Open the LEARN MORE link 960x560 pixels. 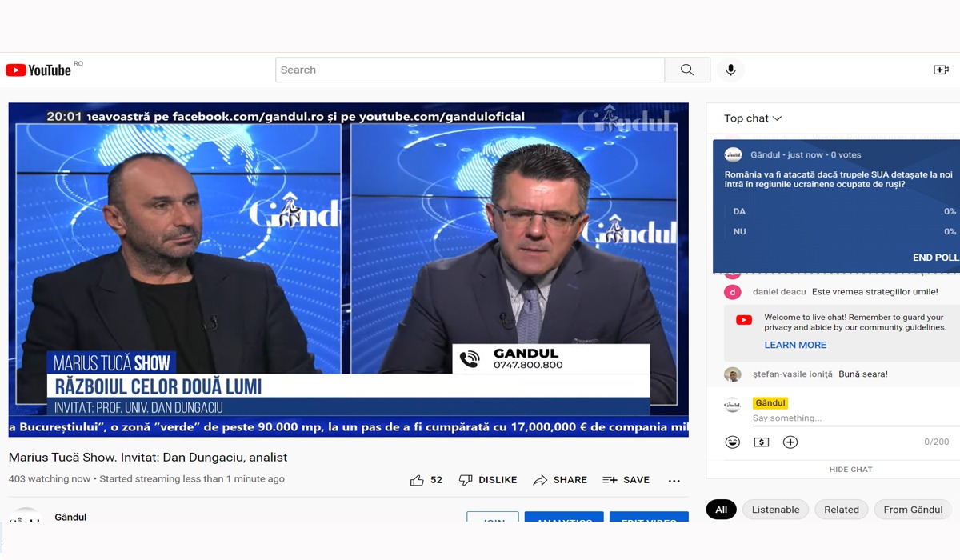click(x=795, y=345)
